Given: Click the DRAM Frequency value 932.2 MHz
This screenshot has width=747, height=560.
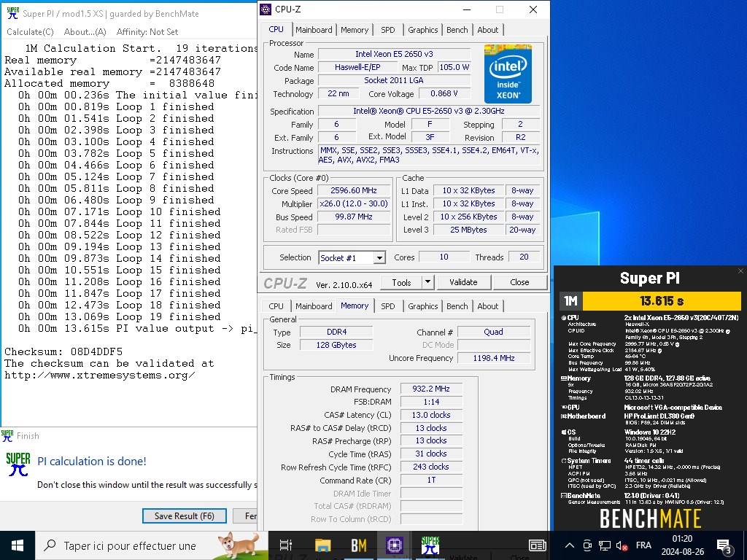Looking at the screenshot, I should (430, 389).
